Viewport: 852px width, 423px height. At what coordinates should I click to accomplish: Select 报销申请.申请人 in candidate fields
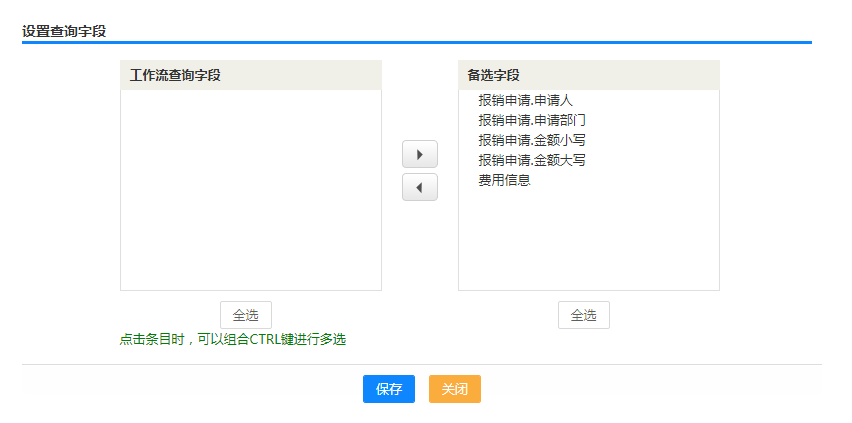point(525,100)
